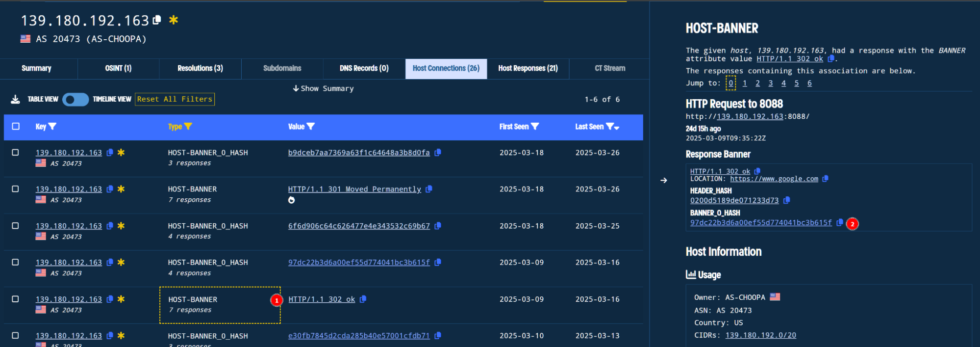The height and width of the screenshot is (347, 980).
Task: Open the Type column filter
Action: (188, 127)
